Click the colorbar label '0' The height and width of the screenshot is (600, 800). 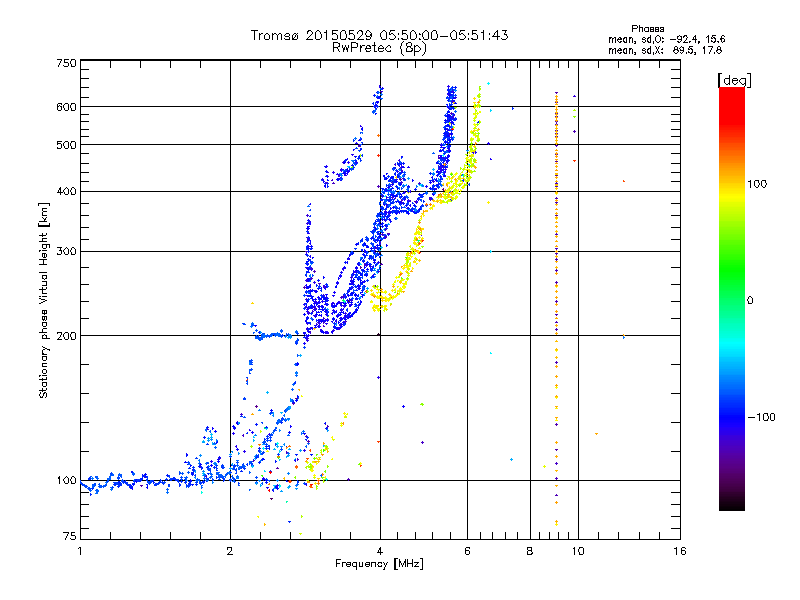[x=750, y=301]
